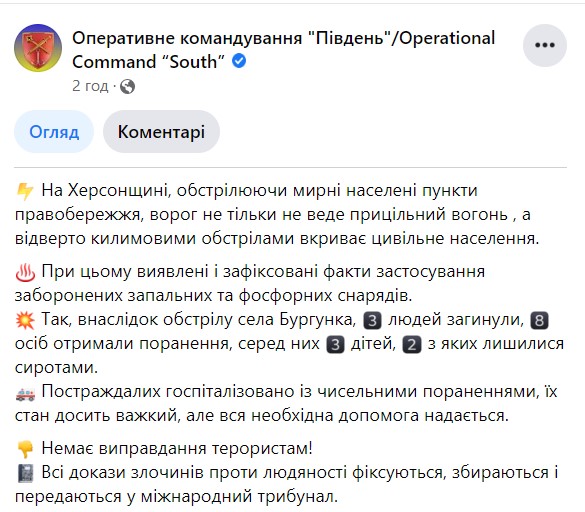The height and width of the screenshot is (512, 585).
Task: Click the thumbs down emoji
Action: click(x=25, y=449)
